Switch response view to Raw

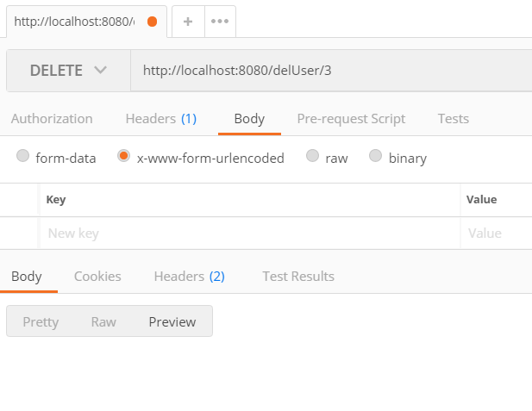coord(103,321)
